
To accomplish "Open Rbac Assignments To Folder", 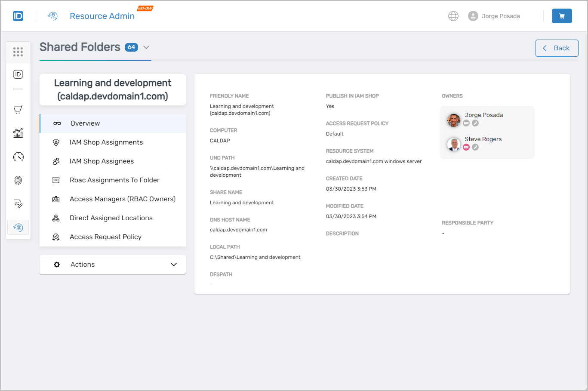I will [114, 180].
